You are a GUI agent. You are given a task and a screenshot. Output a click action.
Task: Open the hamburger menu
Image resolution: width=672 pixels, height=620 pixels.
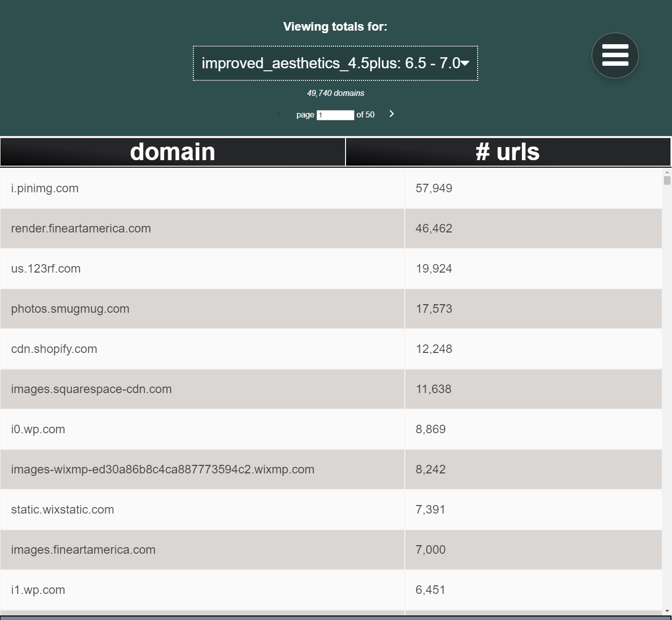coord(615,56)
